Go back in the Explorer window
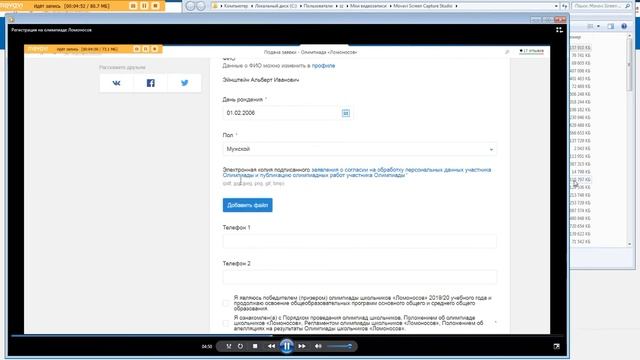Screen dimensions: 640x360 (x=190, y=6)
